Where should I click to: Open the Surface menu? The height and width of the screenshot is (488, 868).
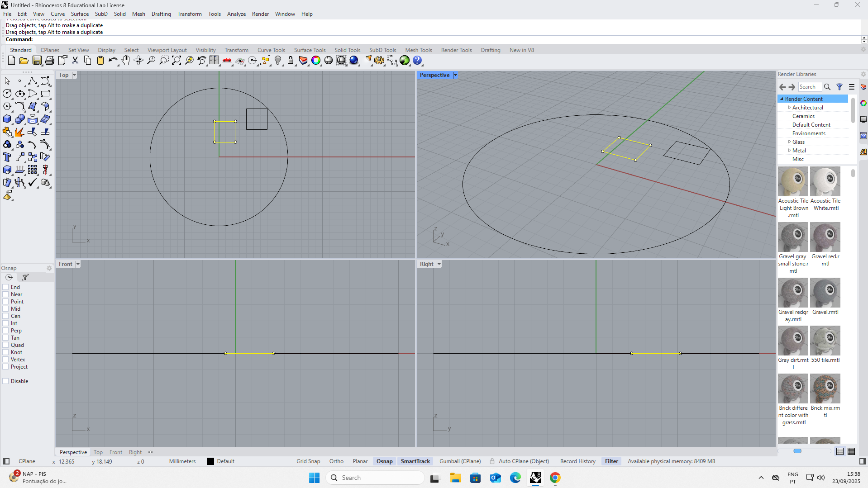coord(80,14)
